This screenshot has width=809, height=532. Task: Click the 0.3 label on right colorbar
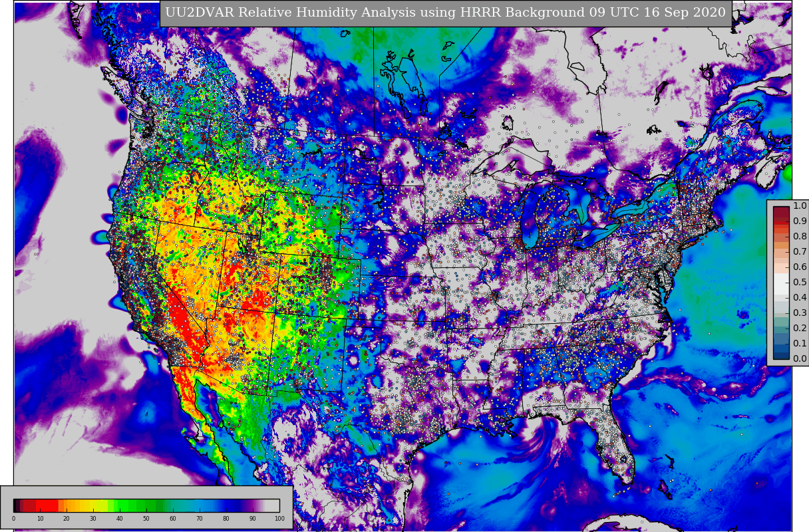pos(800,313)
